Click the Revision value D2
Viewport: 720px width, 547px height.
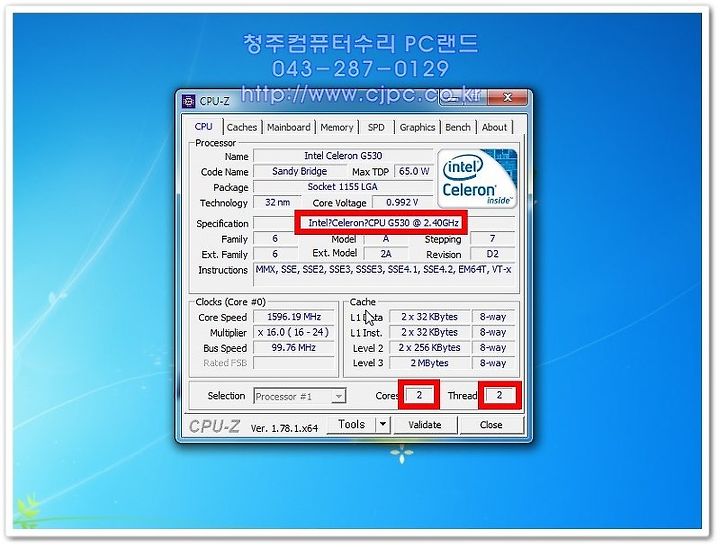(493, 254)
